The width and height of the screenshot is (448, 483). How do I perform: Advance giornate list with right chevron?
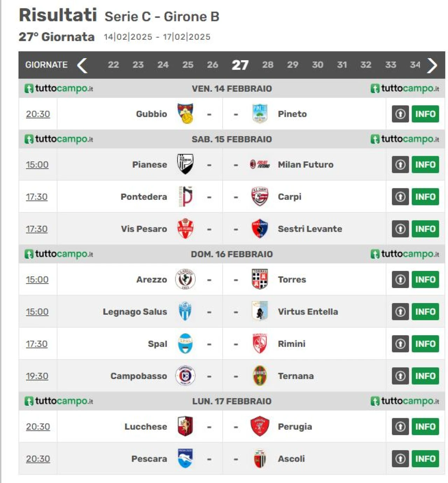pos(432,65)
